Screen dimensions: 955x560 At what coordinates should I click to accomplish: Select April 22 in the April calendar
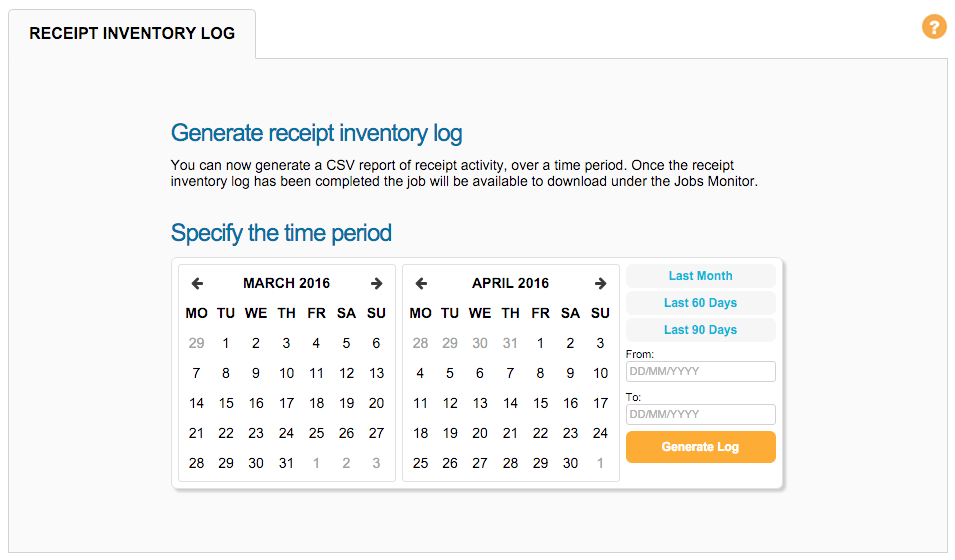click(x=540, y=433)
